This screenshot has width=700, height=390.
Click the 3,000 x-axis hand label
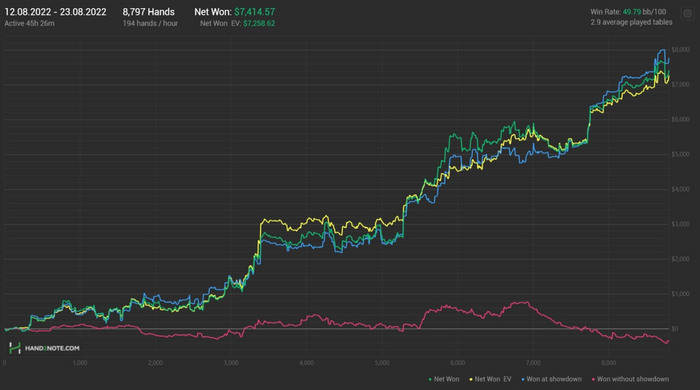pos(231,363)
